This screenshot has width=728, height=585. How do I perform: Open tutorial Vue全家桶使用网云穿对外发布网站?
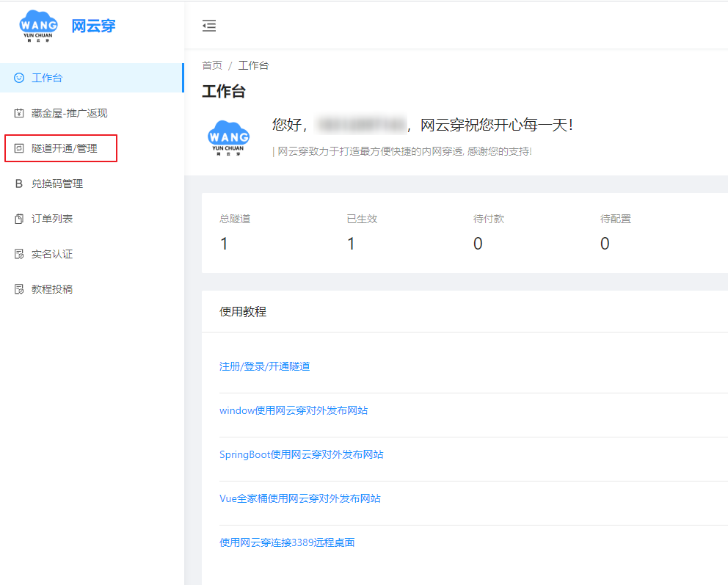tap(300, 498)
